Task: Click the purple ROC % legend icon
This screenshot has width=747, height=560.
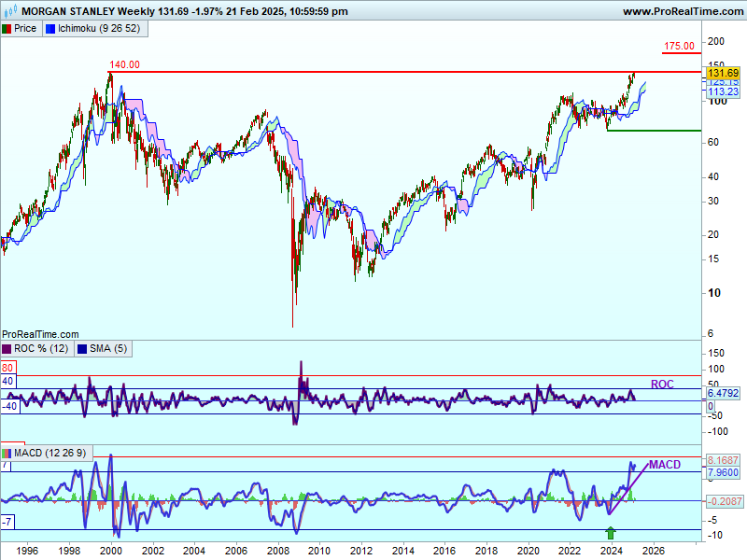Action: [x=7, y=348]
